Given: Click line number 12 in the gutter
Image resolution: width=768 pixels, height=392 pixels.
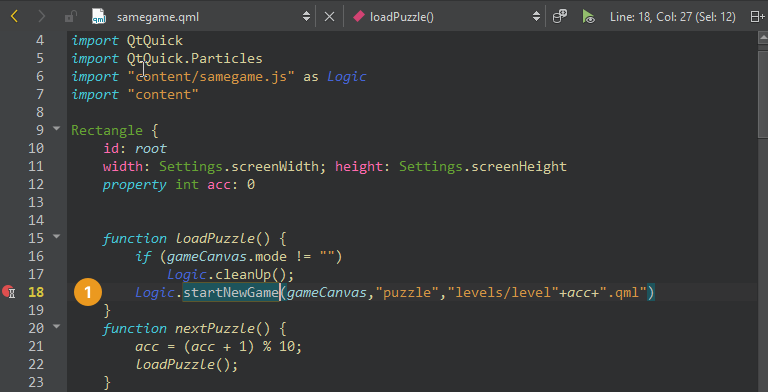Looking at the screenshot, I should pyautogui.click(x=36, y=184).
